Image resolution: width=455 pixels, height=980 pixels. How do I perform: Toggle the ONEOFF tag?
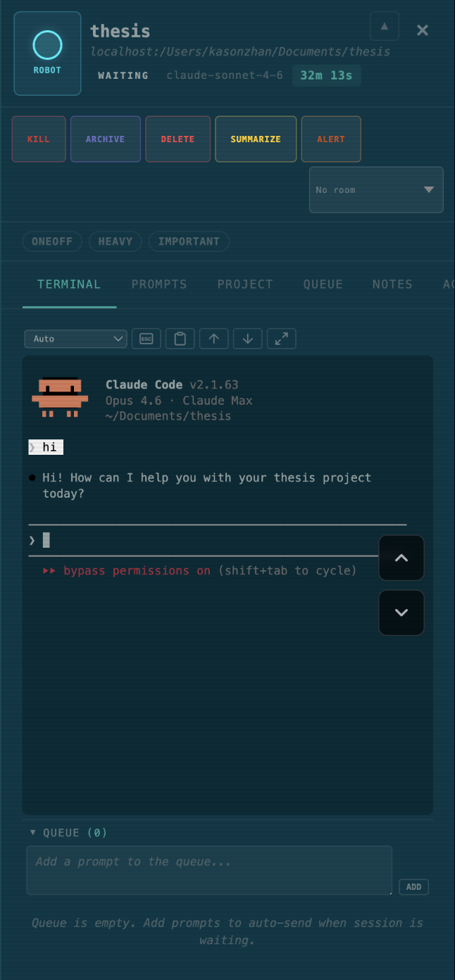pos(52,241)
